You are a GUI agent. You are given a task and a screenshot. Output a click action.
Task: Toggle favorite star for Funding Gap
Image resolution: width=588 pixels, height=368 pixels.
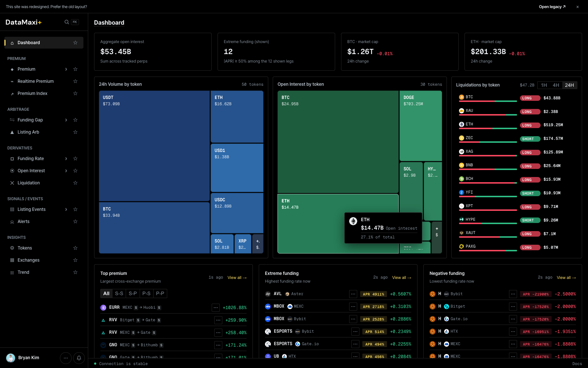click(75, 120)
